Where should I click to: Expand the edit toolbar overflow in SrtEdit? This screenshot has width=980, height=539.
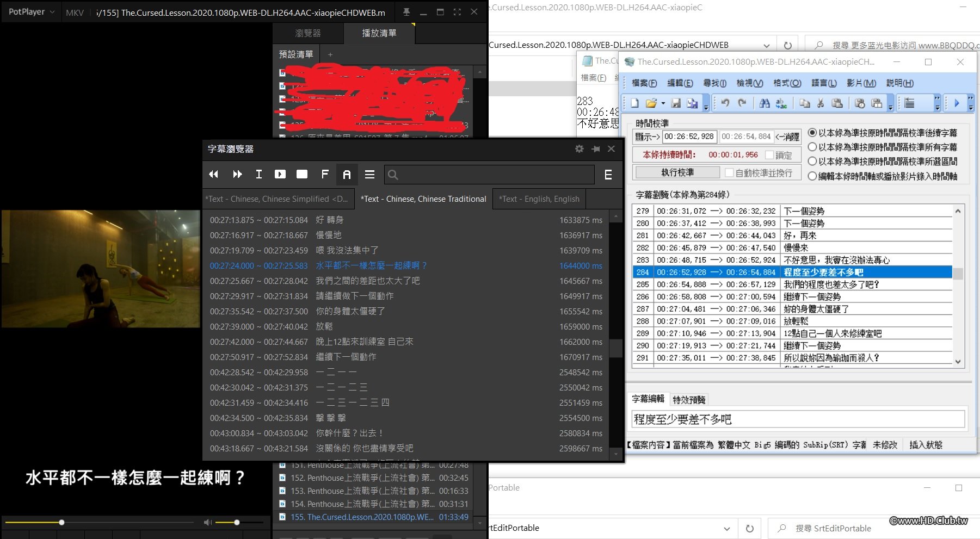890,103
